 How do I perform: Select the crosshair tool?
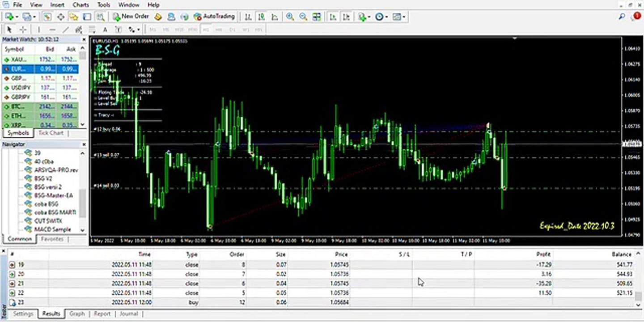[x=23, y=30]
